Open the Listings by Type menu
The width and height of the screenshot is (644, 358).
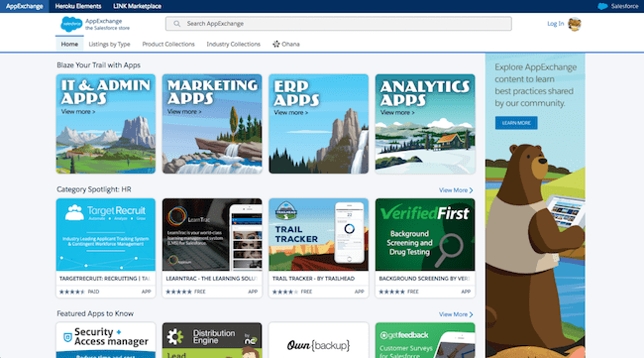coord(109,44)
